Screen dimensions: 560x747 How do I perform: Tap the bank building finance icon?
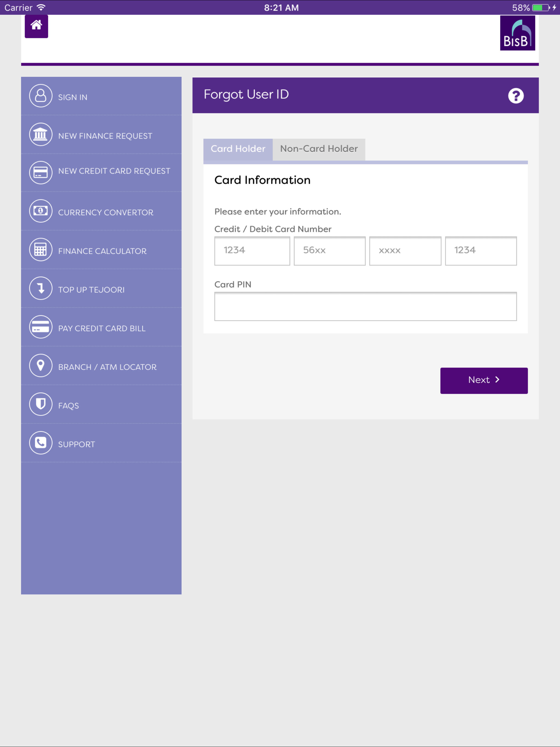pyautogui.click(x=40, y=135)
